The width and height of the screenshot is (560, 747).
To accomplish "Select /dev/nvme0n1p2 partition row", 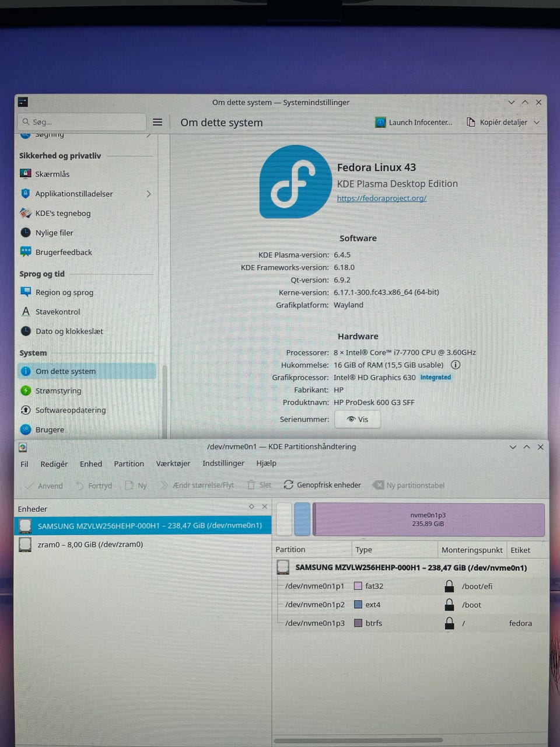I will [x=411, y=605].
